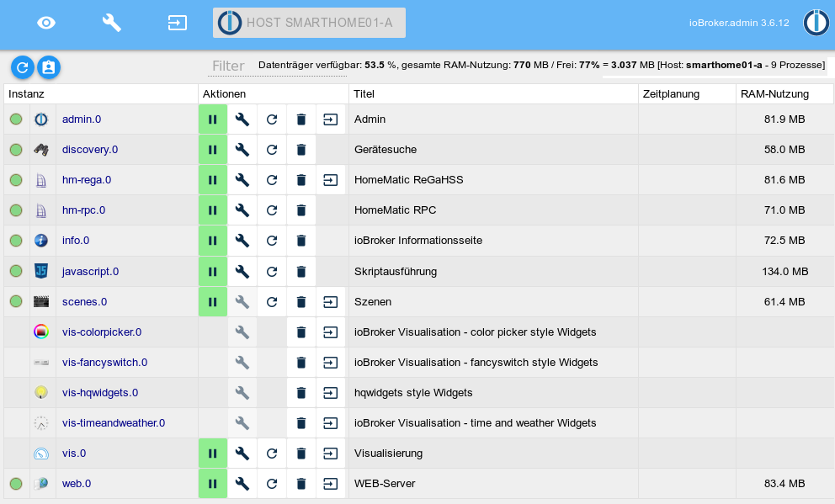Viewport: 835px width, 504px height.
Task: Open the wrench settings icon in header
Action: pyautogui.click(x=111, y=23)
